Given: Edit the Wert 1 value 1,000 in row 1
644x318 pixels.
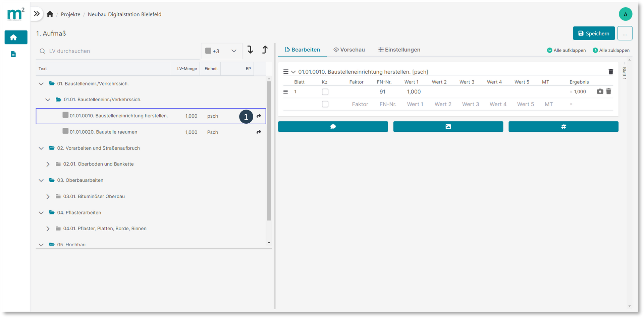Looking at the screenshot, I should click(x=414, y=91).
